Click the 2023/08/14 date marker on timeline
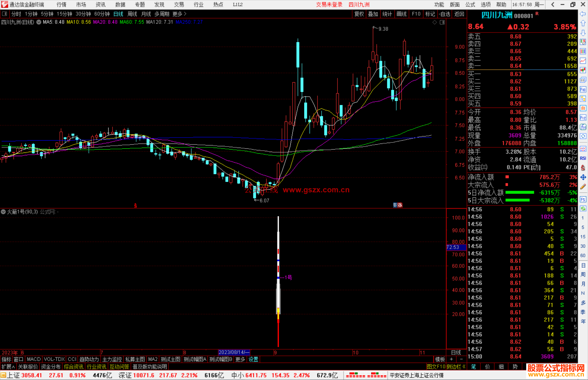588x380 pixels. point(234,352)
